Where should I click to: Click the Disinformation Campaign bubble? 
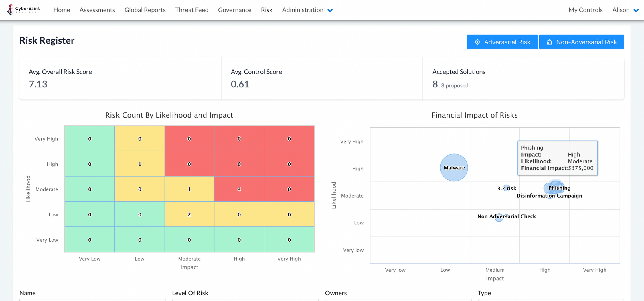pos(549,196)
